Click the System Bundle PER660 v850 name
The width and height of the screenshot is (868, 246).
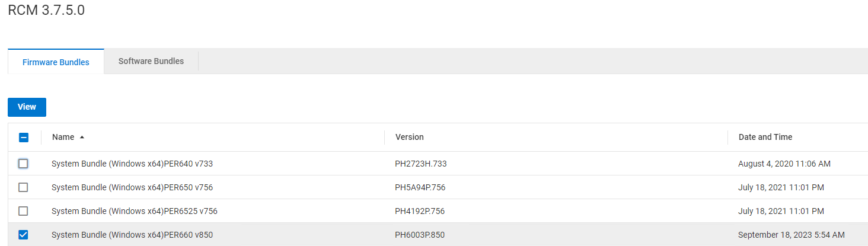[132, 235]
